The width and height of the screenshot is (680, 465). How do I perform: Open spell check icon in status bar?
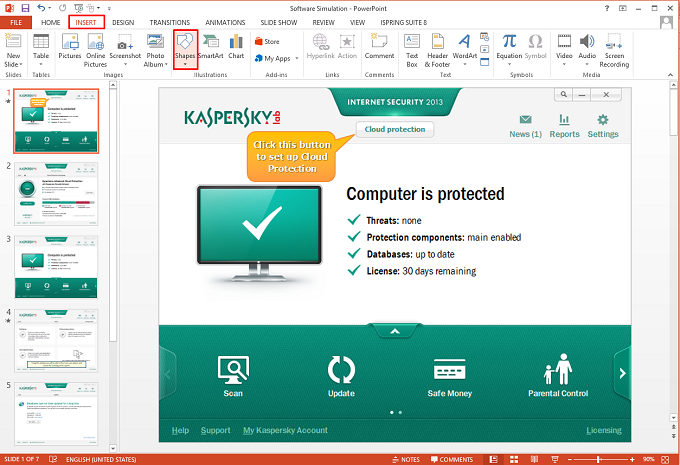pos(53,459)
